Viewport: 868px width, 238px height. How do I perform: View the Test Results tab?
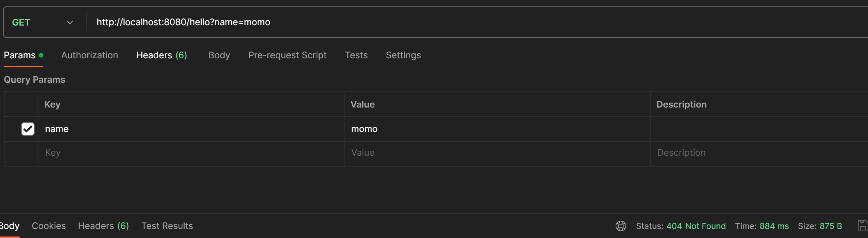167,226
